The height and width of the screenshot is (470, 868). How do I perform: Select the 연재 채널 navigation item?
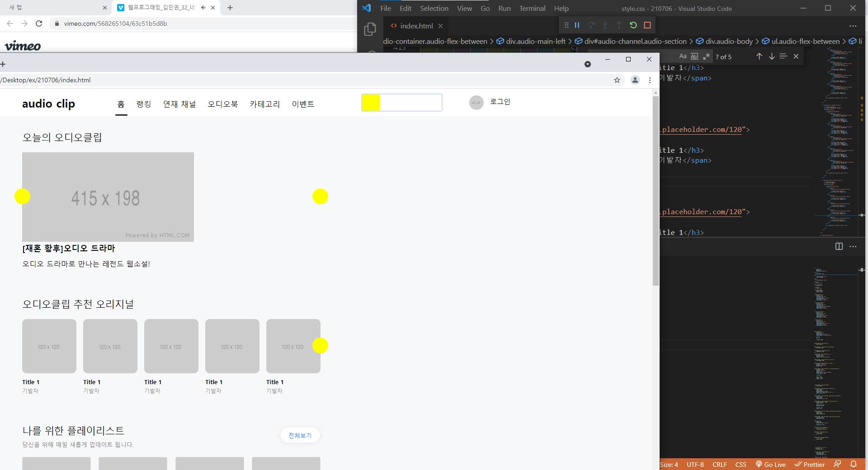[179, 104]
